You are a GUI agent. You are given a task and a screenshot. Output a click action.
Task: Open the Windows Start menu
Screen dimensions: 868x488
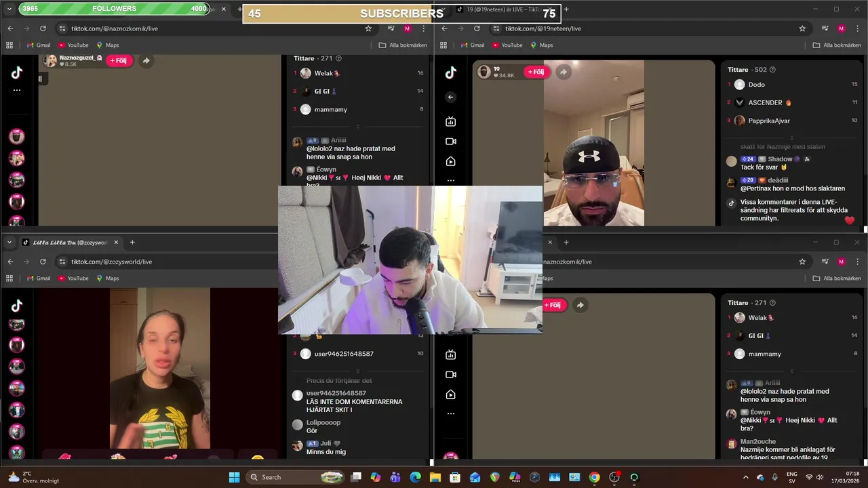point(234,477)
